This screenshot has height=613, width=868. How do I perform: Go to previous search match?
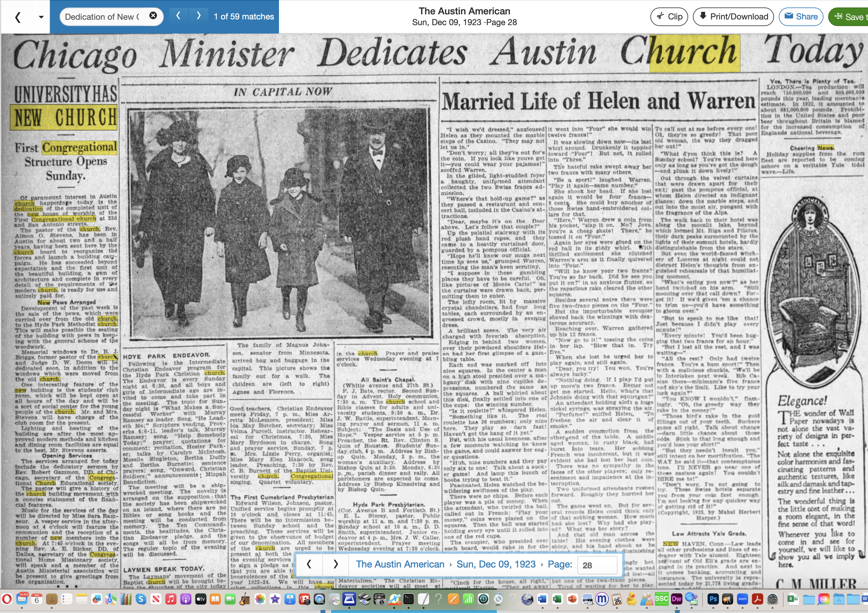pos(178,16)
